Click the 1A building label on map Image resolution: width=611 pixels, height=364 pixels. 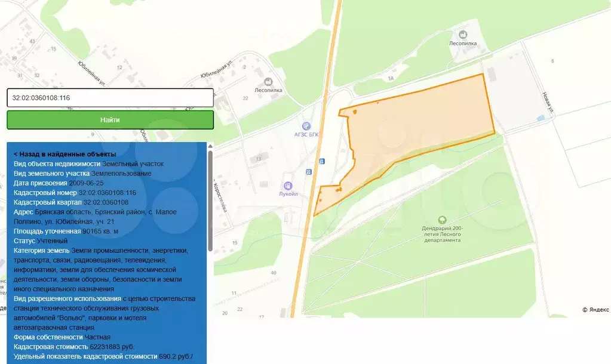tap(392, 78)
